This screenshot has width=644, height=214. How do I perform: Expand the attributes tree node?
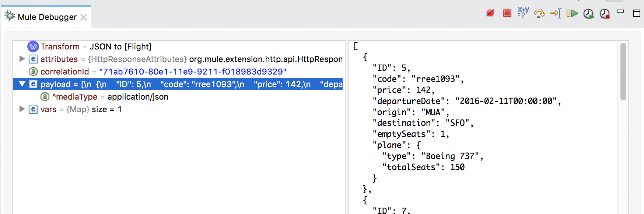tap(22, 59)
